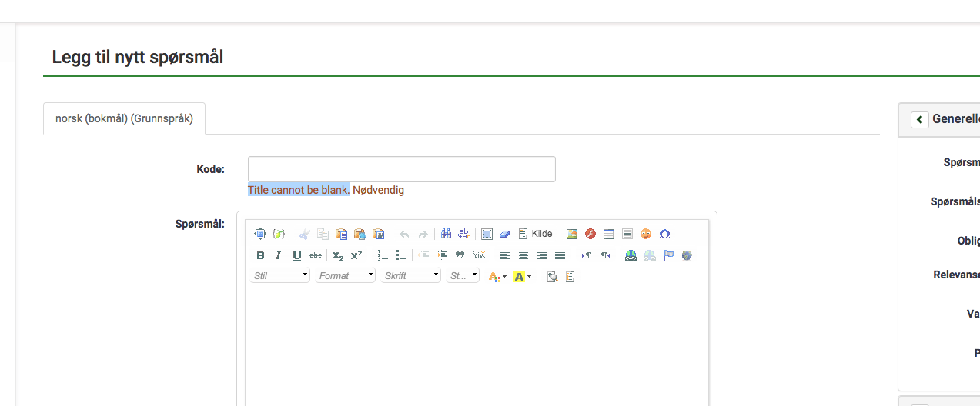Image resolution: width=980 pixels, height=406 pixels.
Task: Open the text color picker
Action: [x=498, y=276]
